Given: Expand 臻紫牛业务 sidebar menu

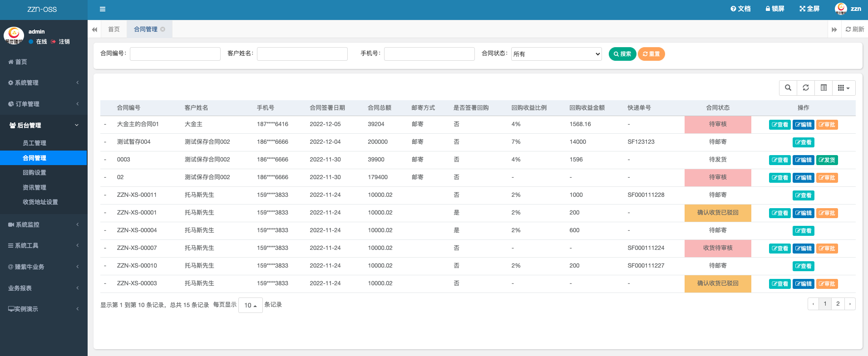Looking at the screenshot, I should click(44, 267).
